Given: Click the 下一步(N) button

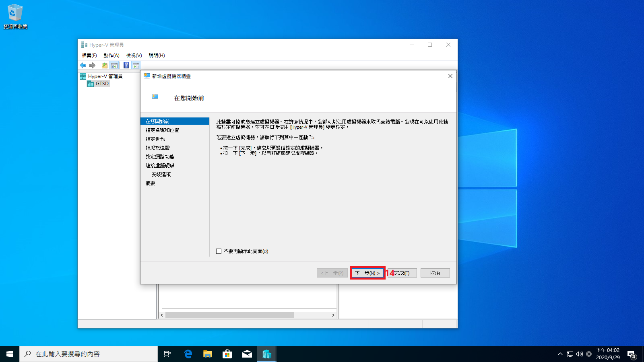Looking at the screenshot, I should pyautogui.click(x=367, y=273).
